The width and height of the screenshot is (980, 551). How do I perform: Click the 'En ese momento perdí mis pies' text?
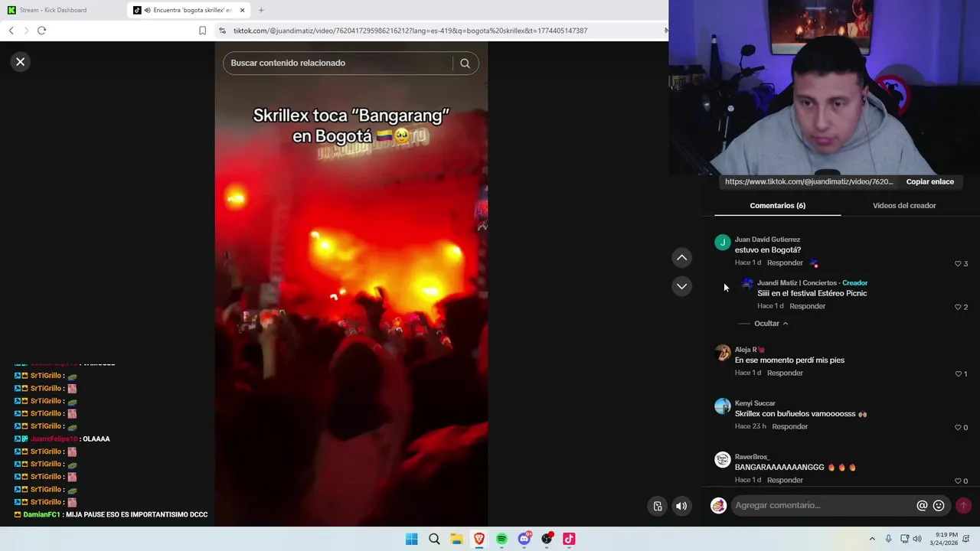(789, 360)
